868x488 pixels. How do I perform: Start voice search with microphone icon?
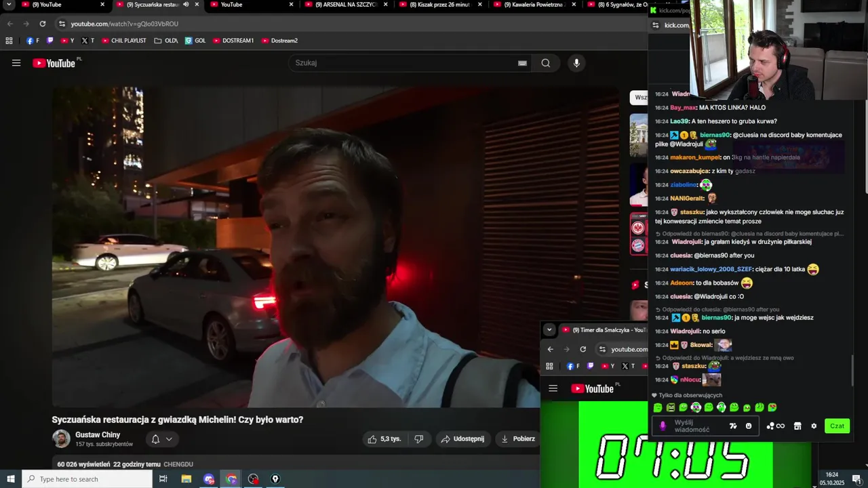click(576, 63)
